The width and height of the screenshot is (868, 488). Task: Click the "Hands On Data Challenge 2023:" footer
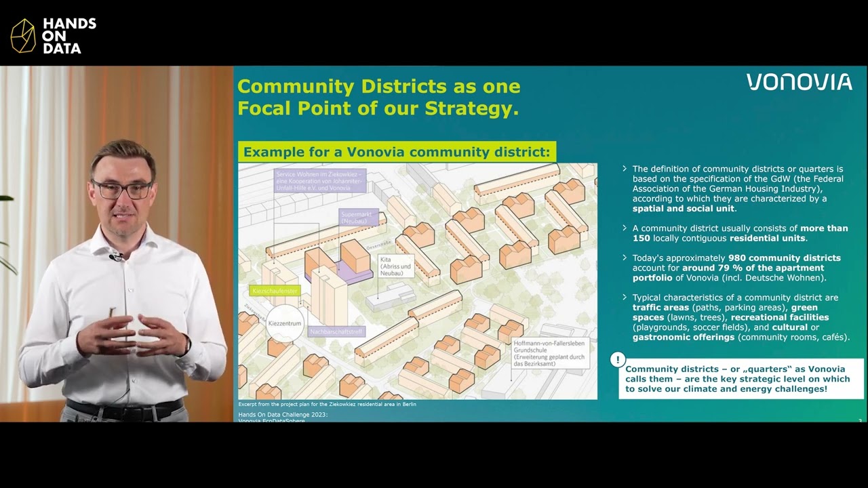coord(283,414)
